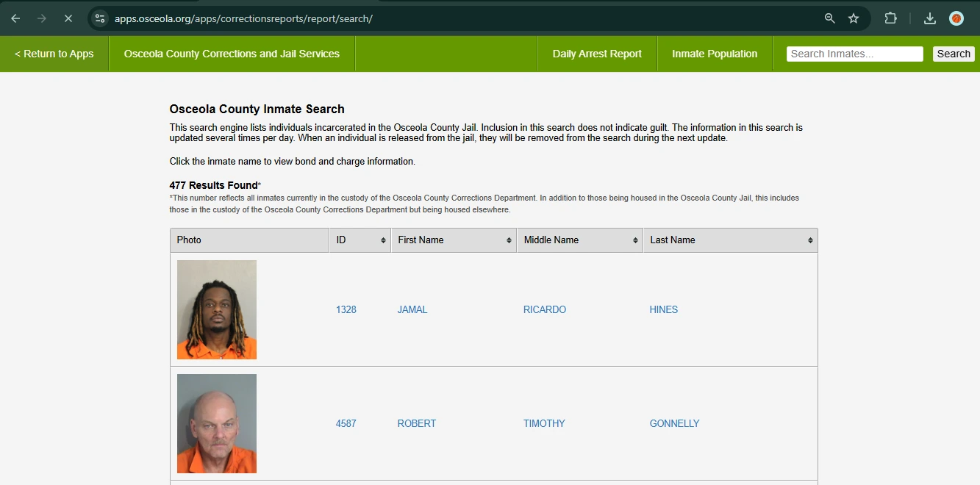Click the middle name TIMOTHY link
This screenshot has height=485, width=980.
(544, 424)
